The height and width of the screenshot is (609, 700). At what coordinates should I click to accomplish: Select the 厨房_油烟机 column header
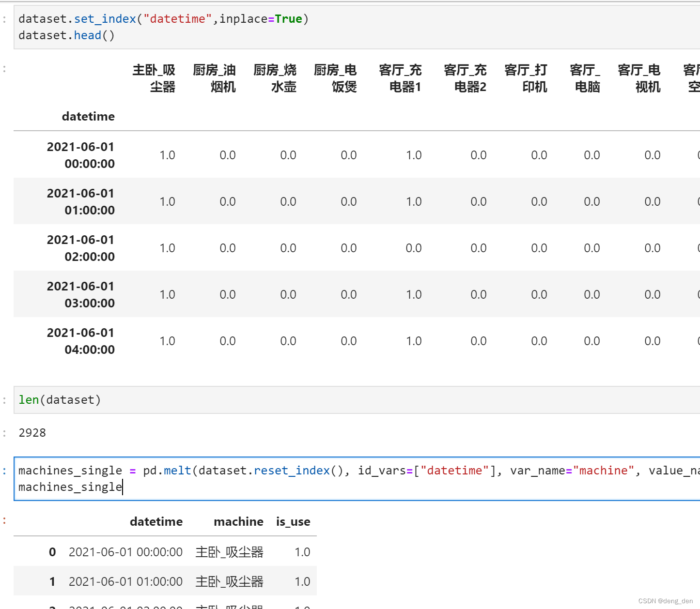pos(214,78)
